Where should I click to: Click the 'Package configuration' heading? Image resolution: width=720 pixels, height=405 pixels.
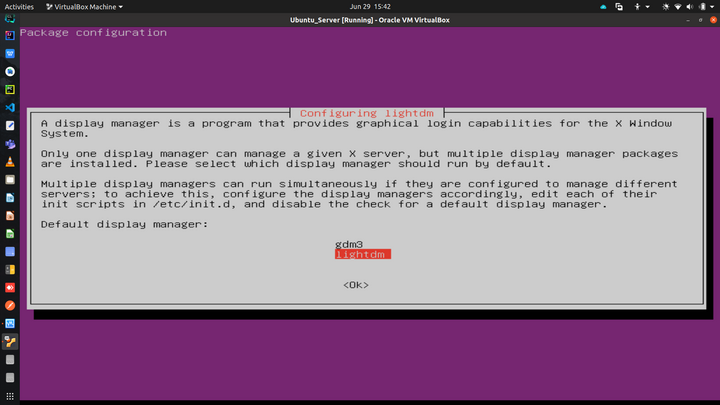(93, 33)
